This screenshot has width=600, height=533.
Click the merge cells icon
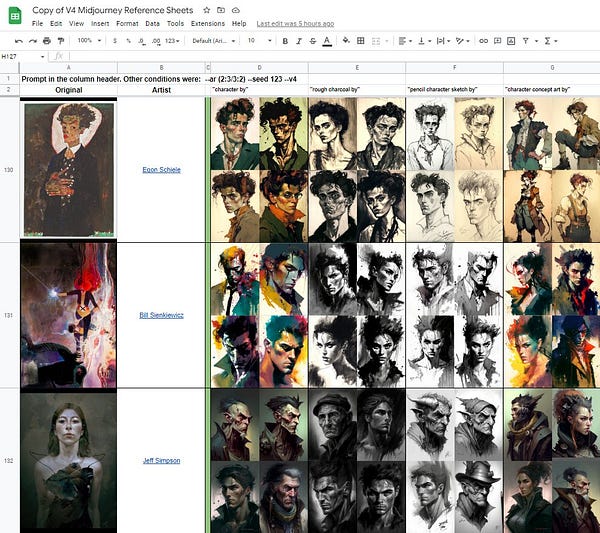coord(376,41)
